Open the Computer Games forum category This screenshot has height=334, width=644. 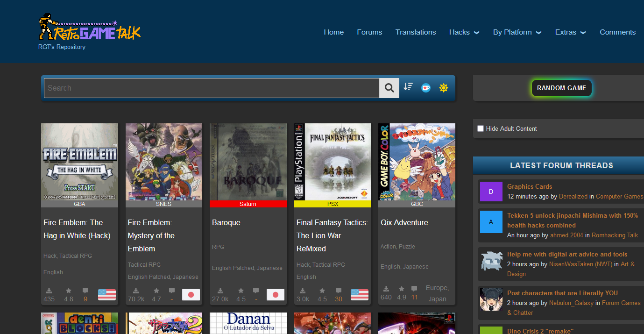point(620,197)
